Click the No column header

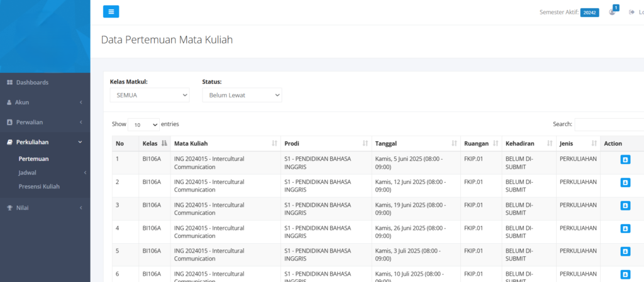[126, 143]
